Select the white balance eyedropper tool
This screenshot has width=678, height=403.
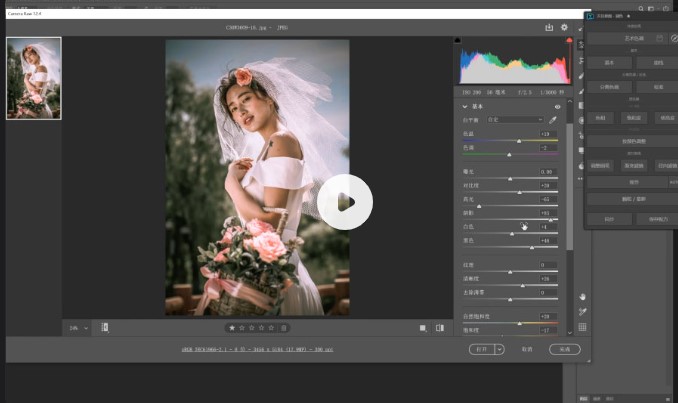pos(553,120)
